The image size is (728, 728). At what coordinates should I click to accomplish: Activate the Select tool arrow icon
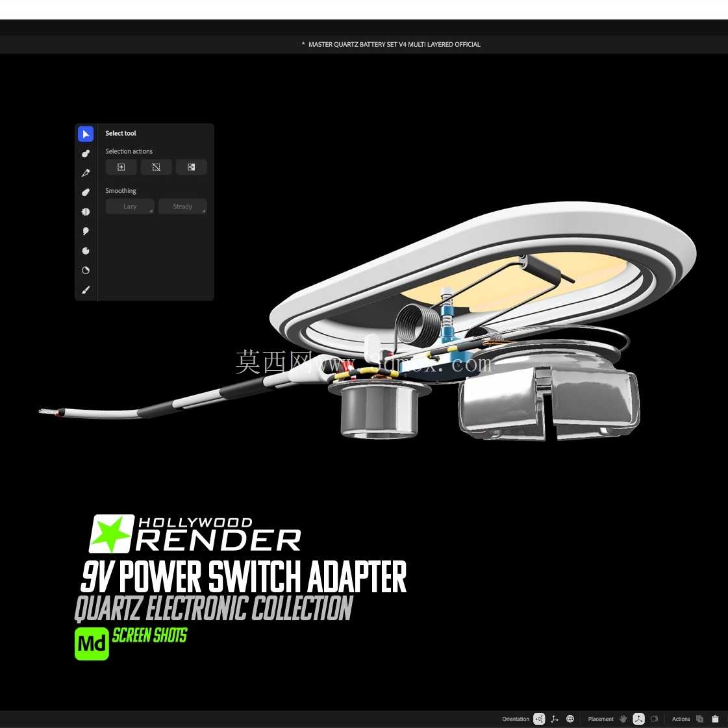click(86, 134)
